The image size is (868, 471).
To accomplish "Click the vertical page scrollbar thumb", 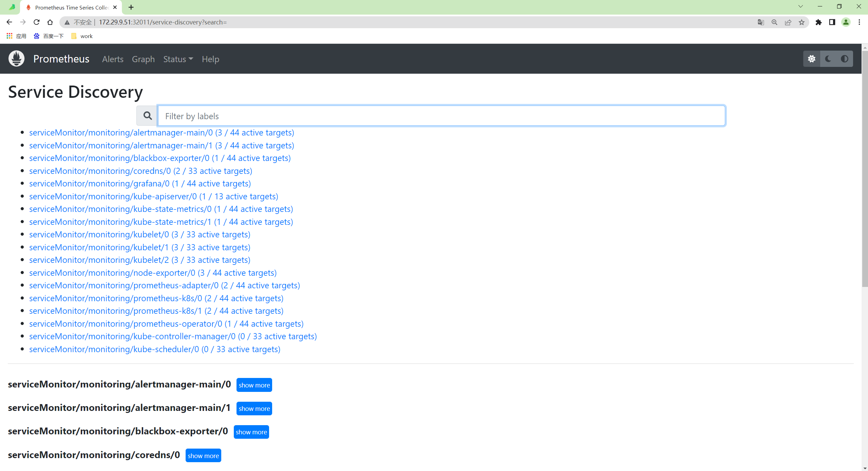I will click(865, 169).
